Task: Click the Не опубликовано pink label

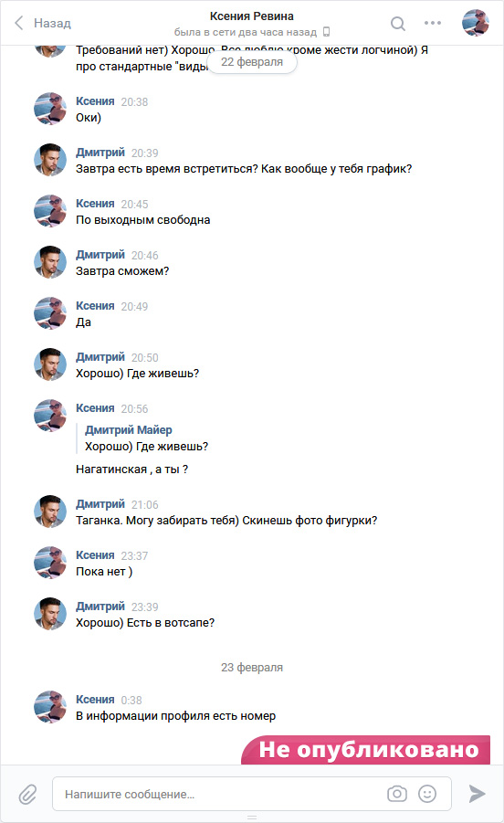Action: pyautogui.click(x=366, y=750)
